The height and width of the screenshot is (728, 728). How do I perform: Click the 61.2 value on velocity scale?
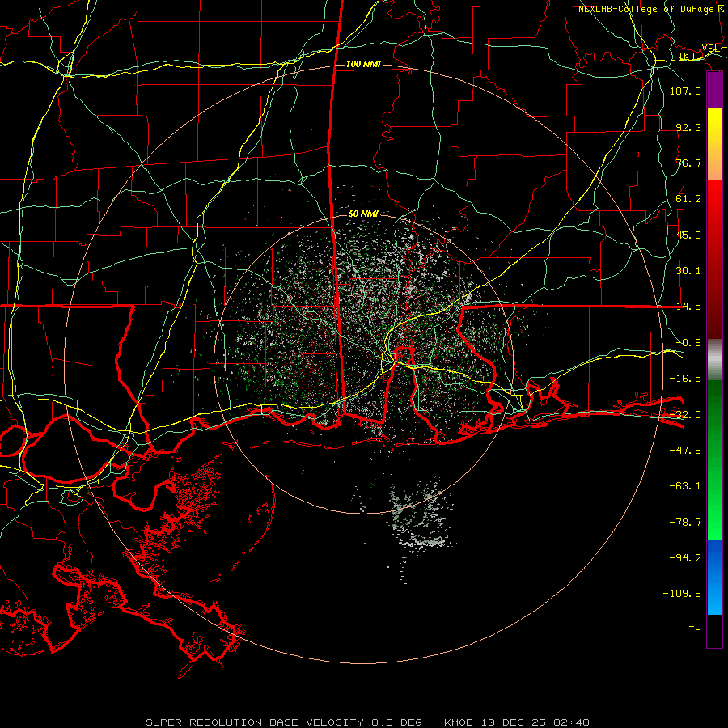pyautogui.click(x=688, y=199)
